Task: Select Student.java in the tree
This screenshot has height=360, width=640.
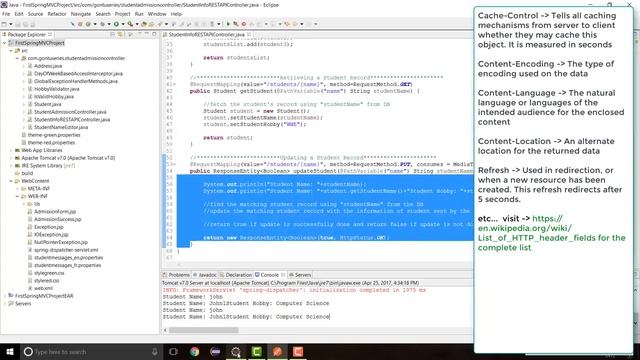Action: 48,104
